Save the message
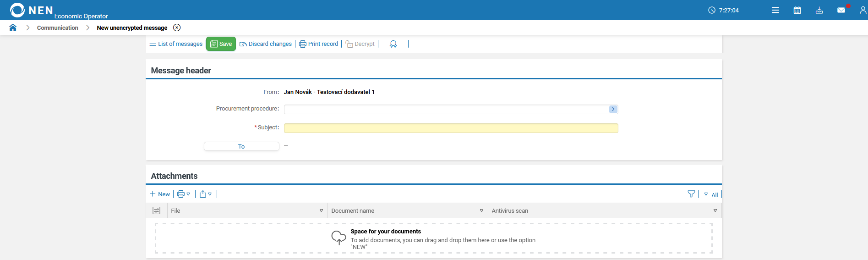The width and height of the screenshot is (868, 260). coord(221,44)
